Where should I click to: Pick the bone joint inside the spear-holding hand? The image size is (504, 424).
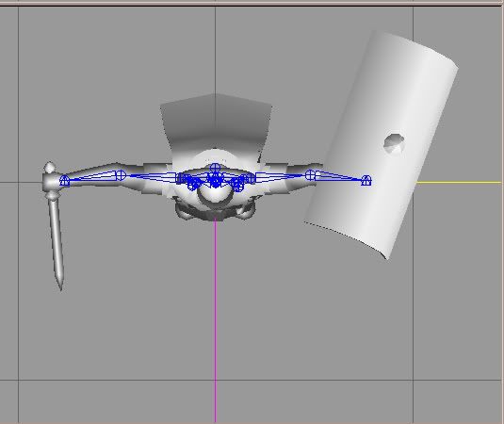coord(65,181)
